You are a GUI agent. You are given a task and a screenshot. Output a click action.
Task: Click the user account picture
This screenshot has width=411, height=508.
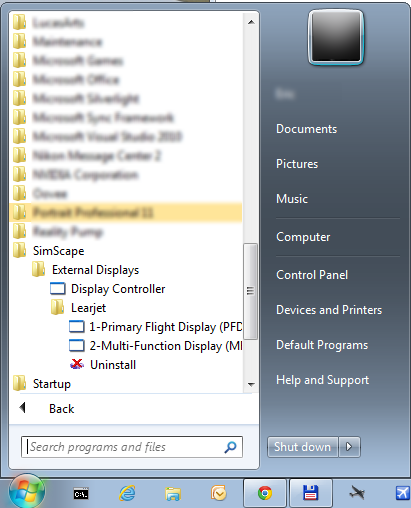click(x=336, y=37)
